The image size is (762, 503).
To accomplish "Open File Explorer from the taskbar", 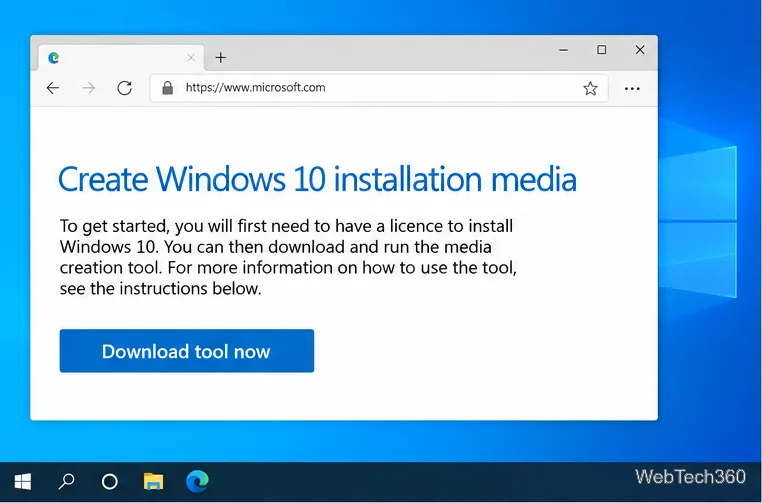I will coord(154,481).
